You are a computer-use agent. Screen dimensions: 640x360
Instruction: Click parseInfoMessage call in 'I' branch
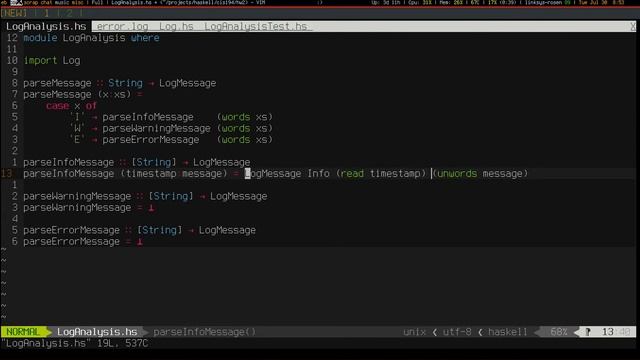[148, 117]
